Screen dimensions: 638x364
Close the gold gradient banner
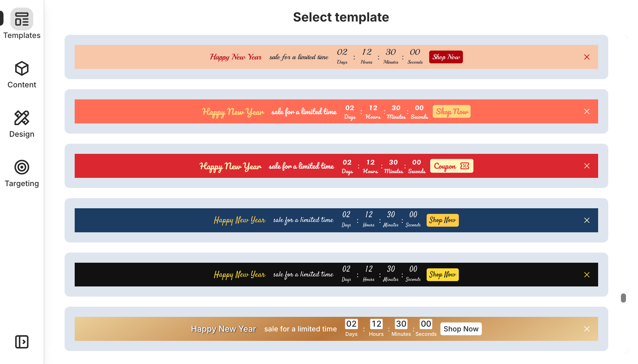[x=587, y=329]
